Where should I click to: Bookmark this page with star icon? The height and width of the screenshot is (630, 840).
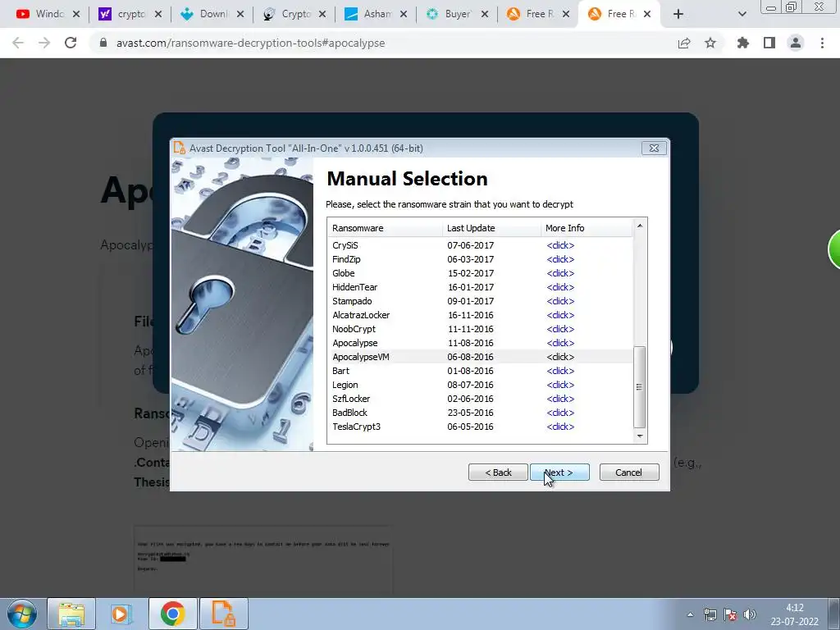pos(710,43)
